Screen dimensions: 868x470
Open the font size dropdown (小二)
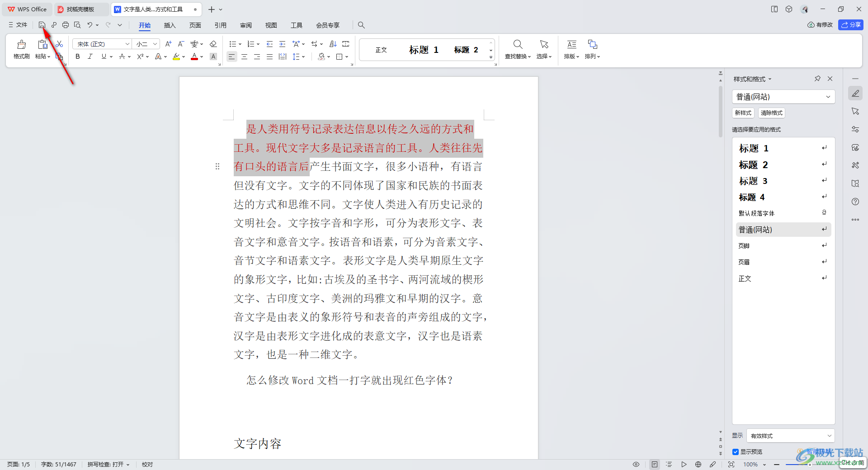(155, 44)
